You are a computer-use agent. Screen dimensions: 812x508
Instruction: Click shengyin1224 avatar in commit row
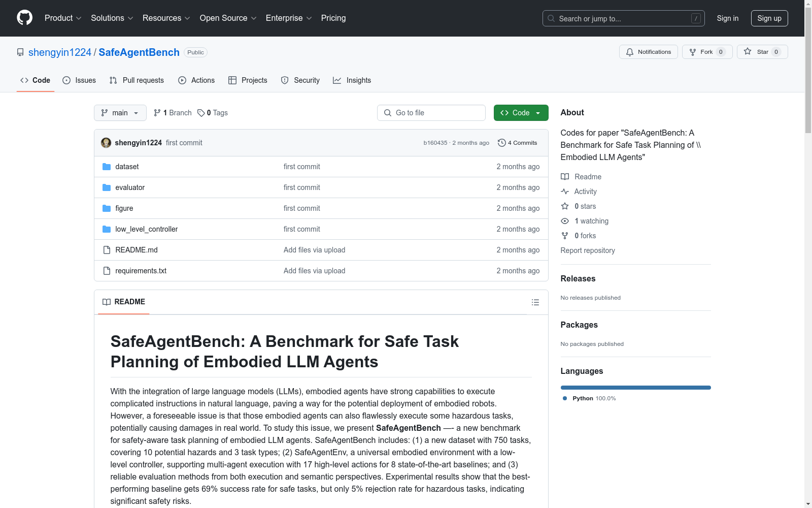pos(106,143)
